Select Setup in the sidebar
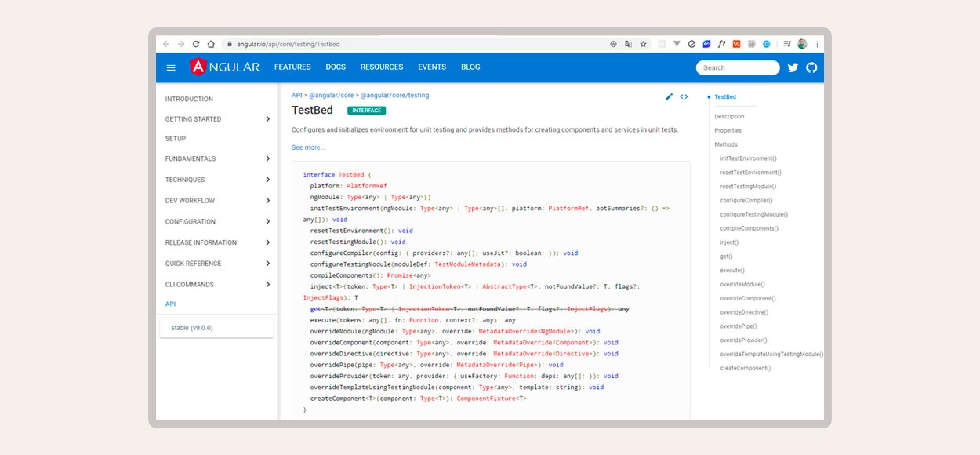The height and width of the screenshot is (455, 980). tap(176, 139)
